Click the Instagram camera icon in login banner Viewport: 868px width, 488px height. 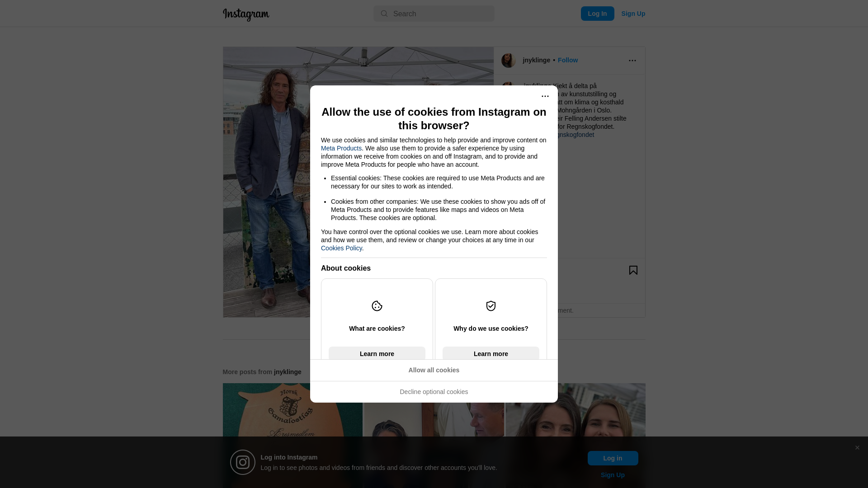tap(243, 462)
